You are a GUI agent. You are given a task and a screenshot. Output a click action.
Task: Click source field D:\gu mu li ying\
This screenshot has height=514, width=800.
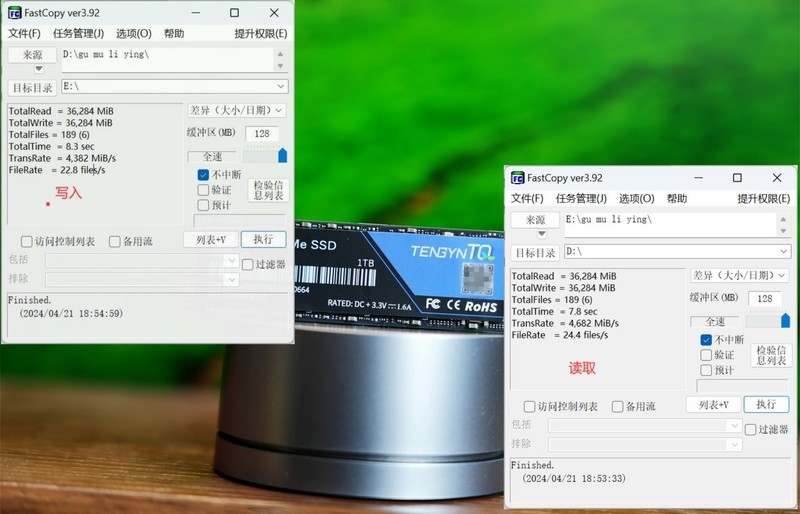click(x=168, y=60)
